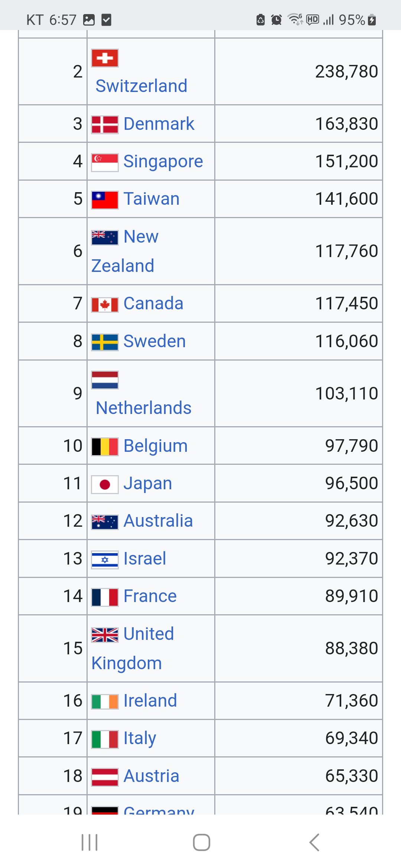Tap the Canada maple leaf flag
The image size is (401, 868).
pyautogui.click(x=105, y=305)
